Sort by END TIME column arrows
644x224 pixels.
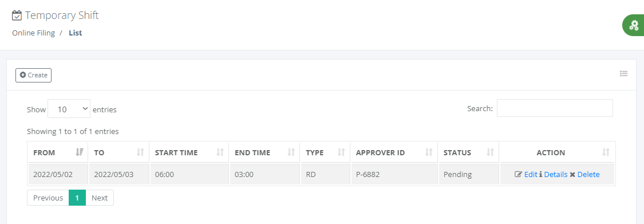tap(291, 152)
